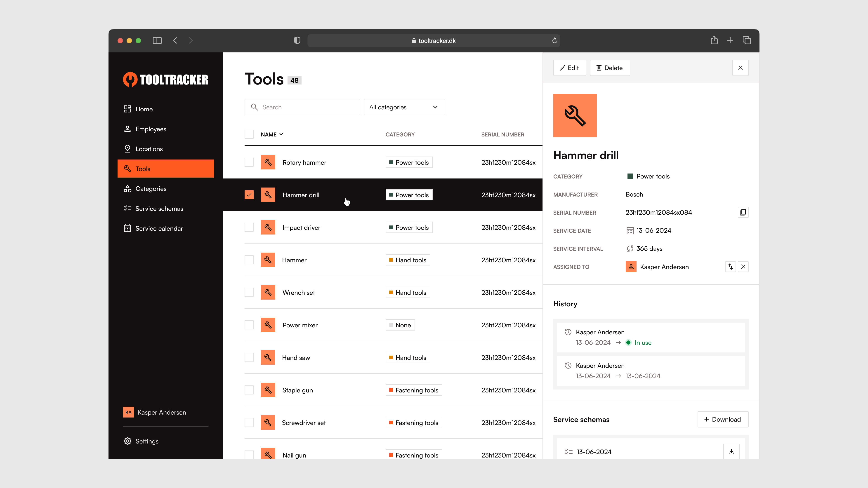Sort by the NAME column header
The image size is (868, 488).
[x=272, y=134]
